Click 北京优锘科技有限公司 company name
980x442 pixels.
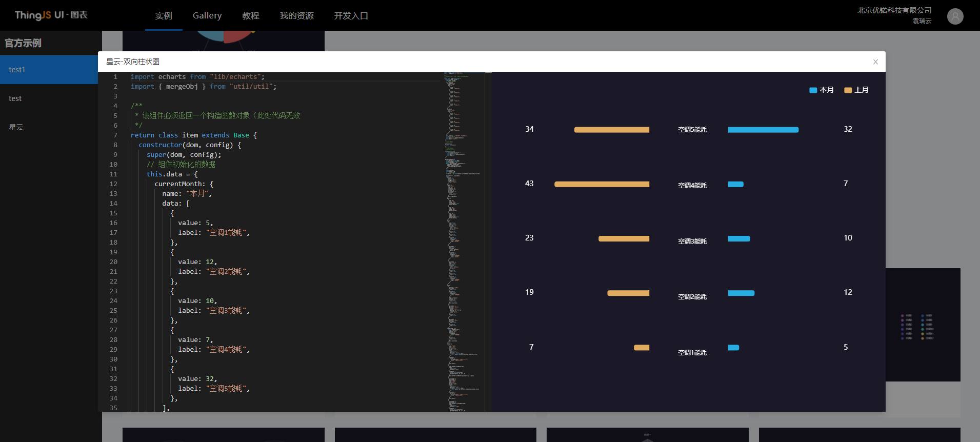coord(894,10)
